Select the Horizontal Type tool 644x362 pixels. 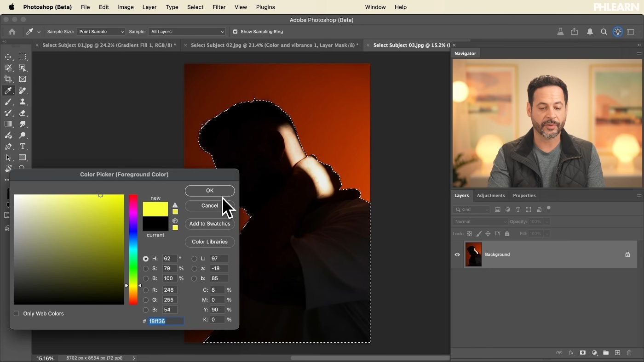(x=23, y=147)
